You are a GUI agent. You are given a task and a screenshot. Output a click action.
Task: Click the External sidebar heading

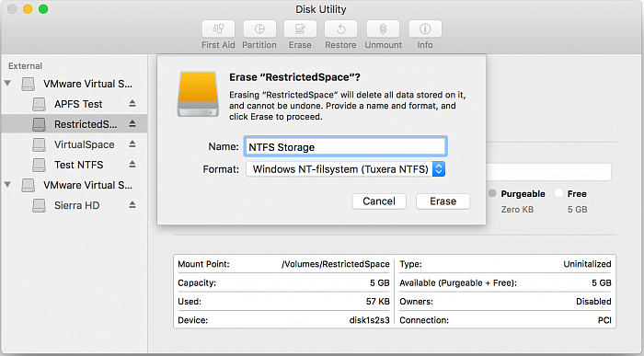(25, 66)
